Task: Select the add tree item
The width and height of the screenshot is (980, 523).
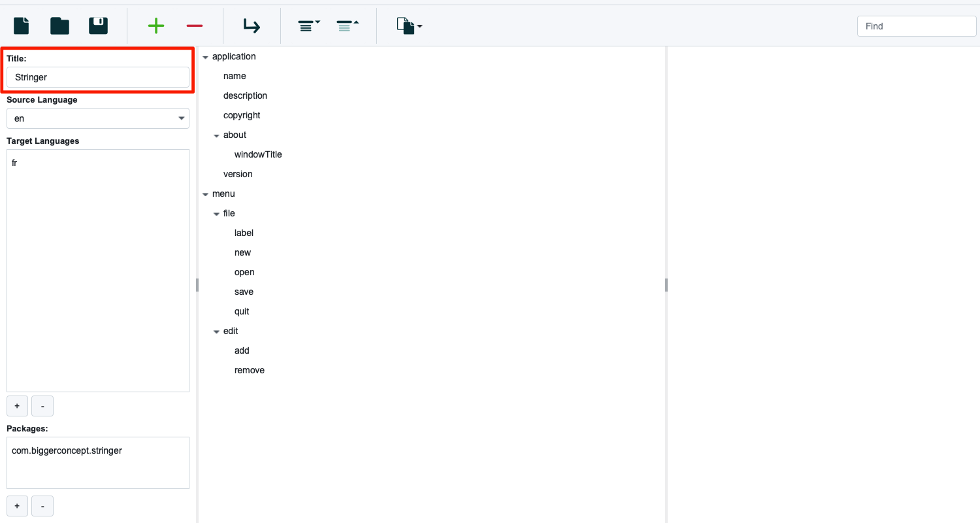Action: (242, 350)
